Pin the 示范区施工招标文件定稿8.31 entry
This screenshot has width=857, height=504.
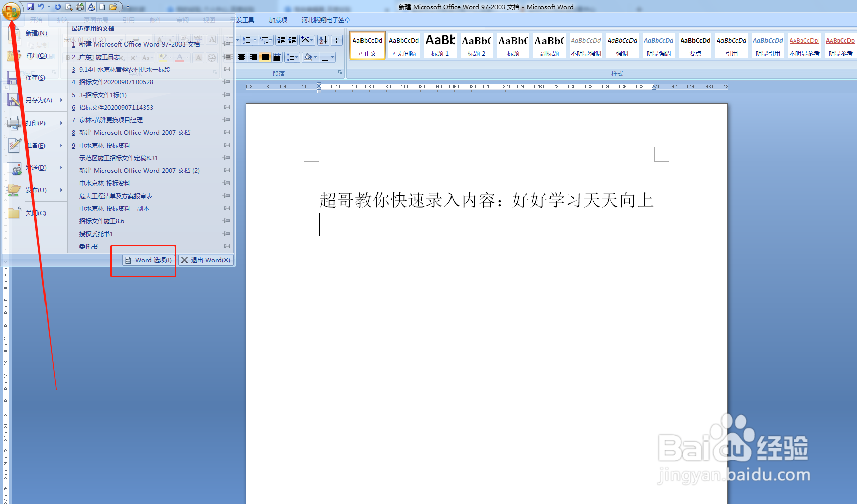point(227,158)
